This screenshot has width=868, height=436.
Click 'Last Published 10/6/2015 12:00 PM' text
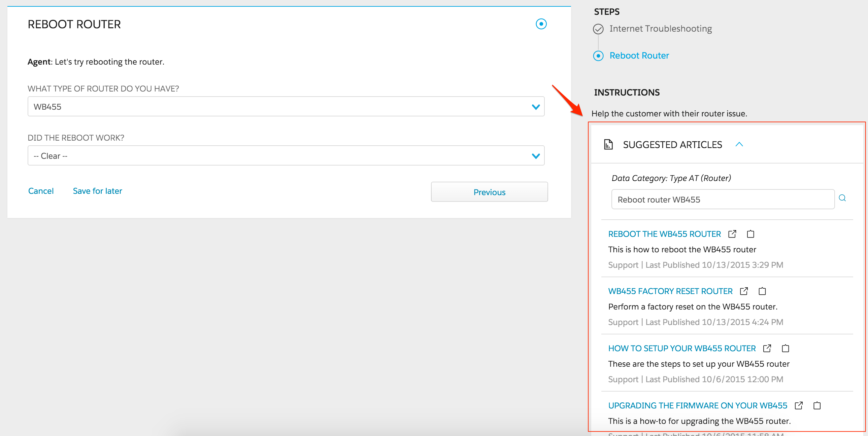pyautogui.click(x=714, y=379)
